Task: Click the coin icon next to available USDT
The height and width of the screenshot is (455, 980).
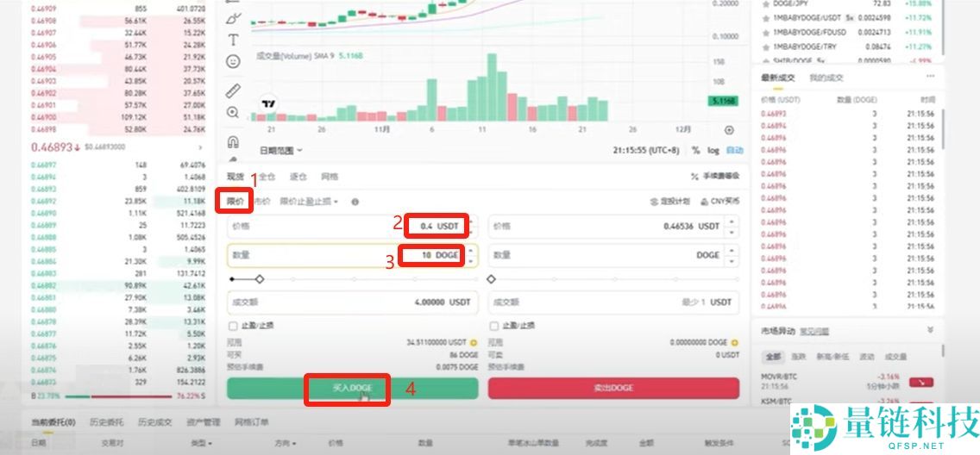Action: [474, 343]
